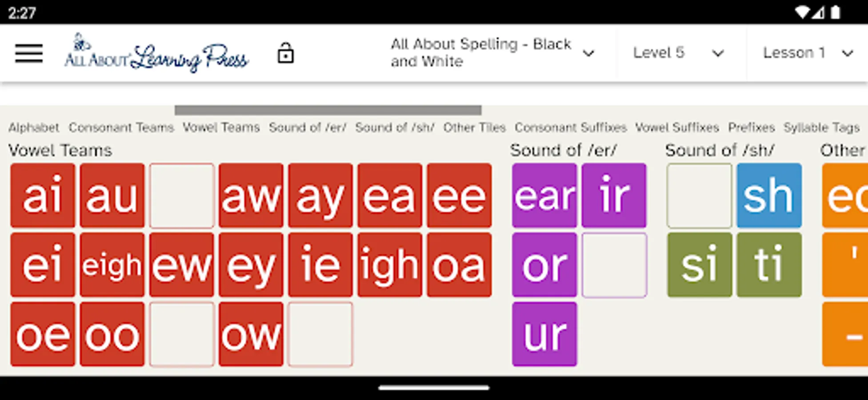Select the purple 'ur' tile

(x=544, y=334)
